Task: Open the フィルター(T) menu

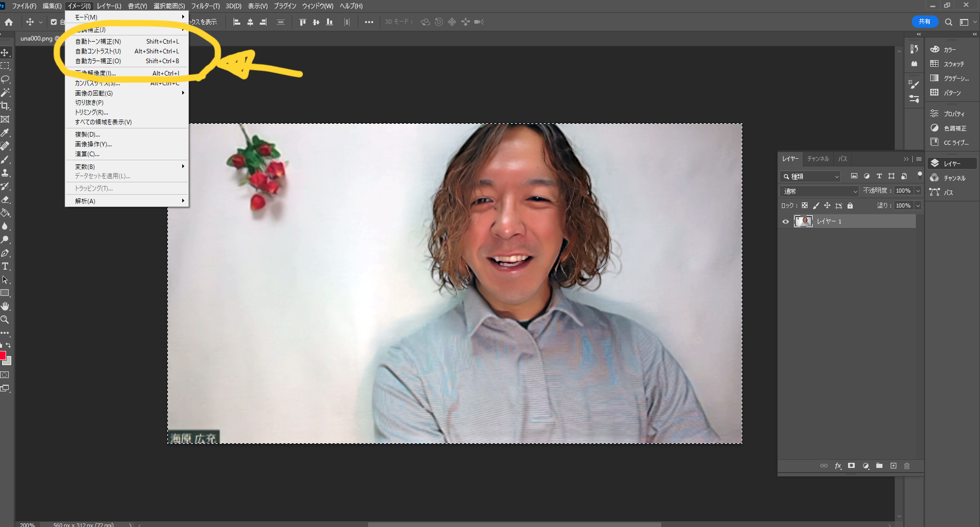Action: [205, 6]
